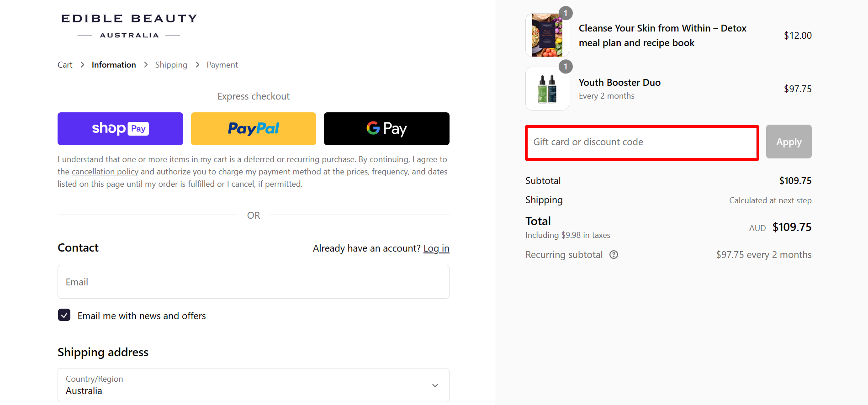Open the cancellation policy link

[x=105, y=172]
